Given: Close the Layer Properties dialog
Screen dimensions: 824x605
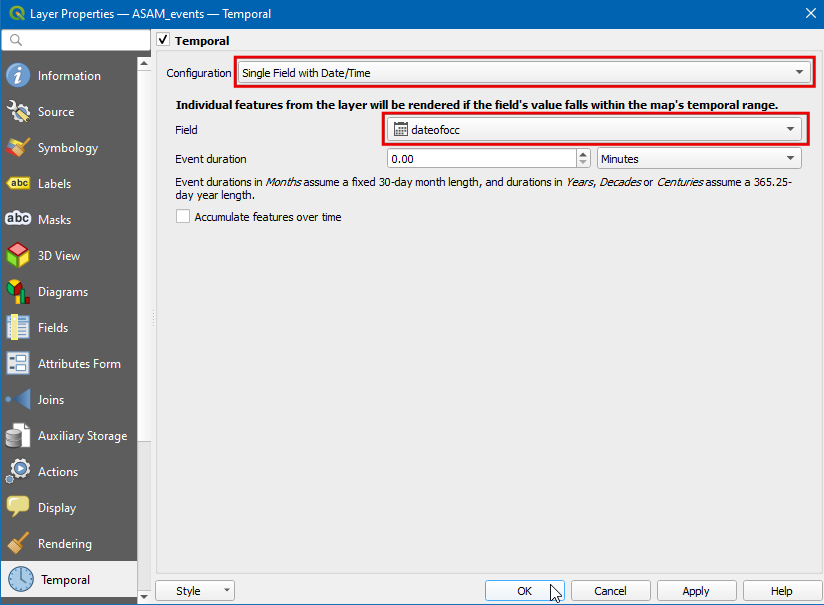Looking at the screenshot, I should pyautogui.click(x=810, y=13).
